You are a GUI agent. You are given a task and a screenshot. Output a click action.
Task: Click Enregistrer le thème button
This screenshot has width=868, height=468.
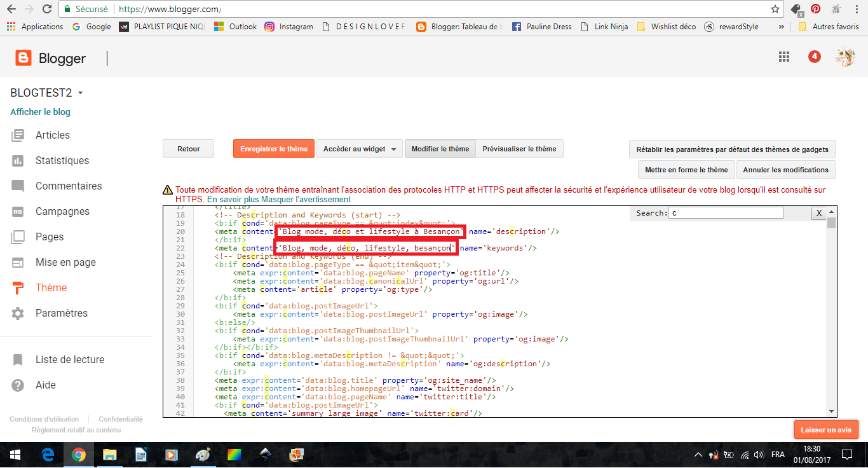[274, 149]
